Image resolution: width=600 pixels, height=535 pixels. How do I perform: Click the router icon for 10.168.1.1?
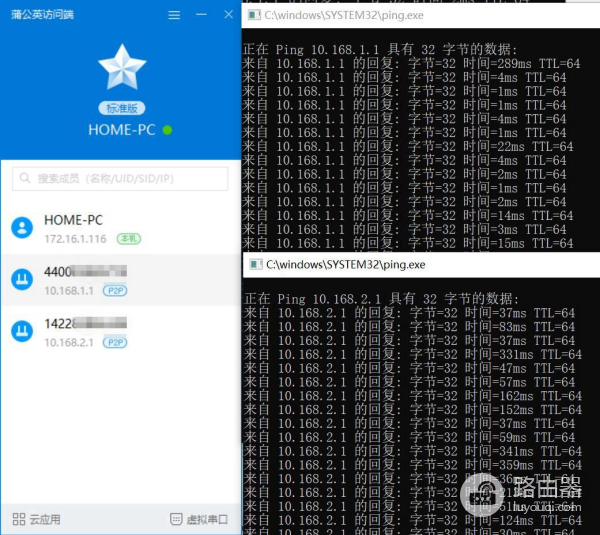22,280
